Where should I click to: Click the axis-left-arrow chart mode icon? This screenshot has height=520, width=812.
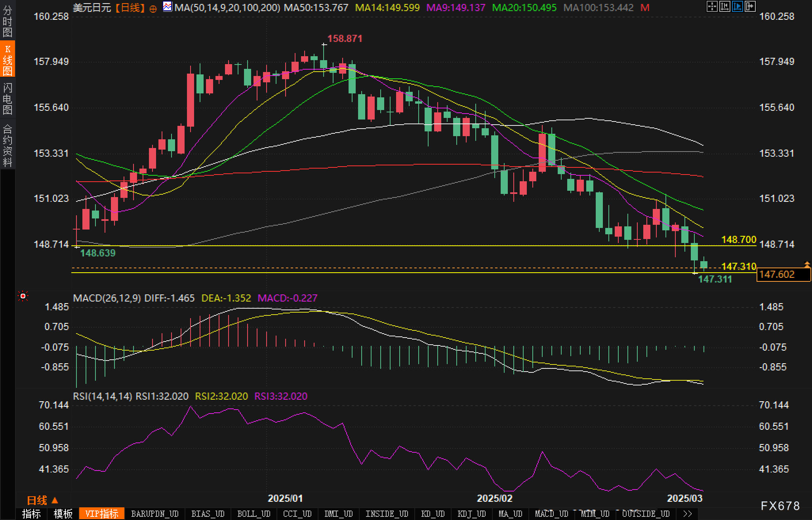(724, 6)
